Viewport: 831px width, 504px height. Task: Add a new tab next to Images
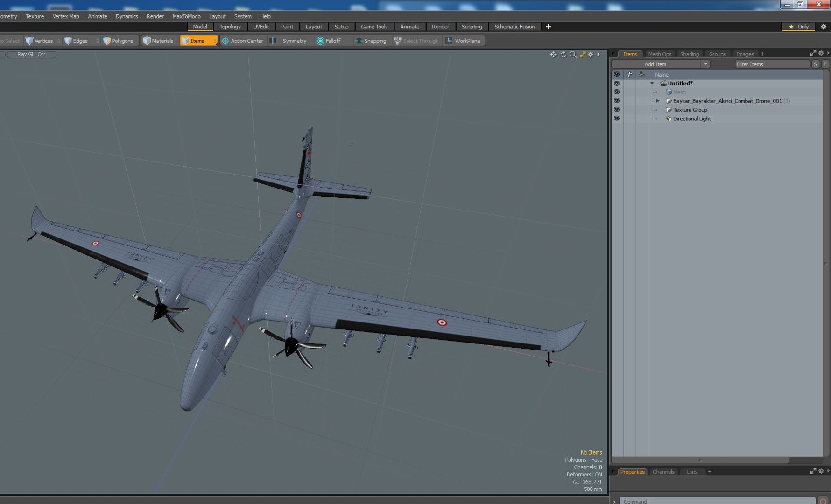[762, 54]
